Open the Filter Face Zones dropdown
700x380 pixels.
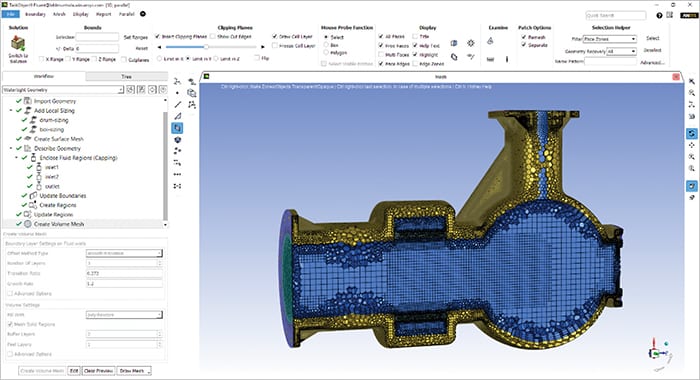point(609,39)
